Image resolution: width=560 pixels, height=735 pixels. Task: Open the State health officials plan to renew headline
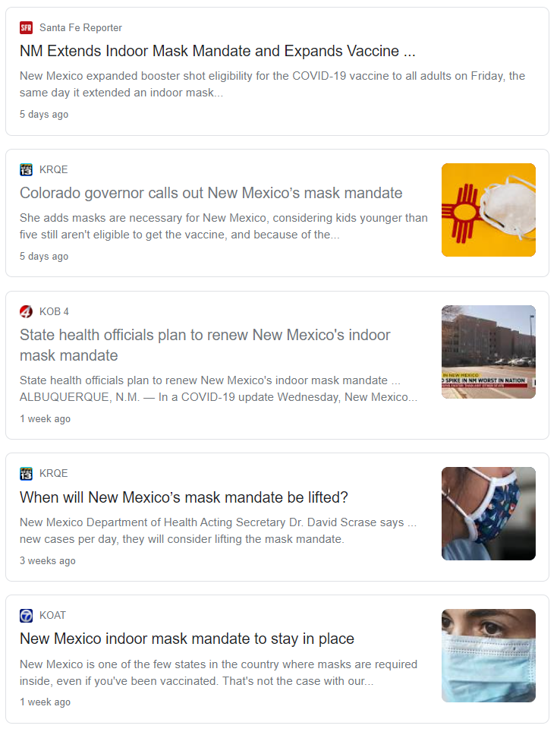[x=205, y=345]
